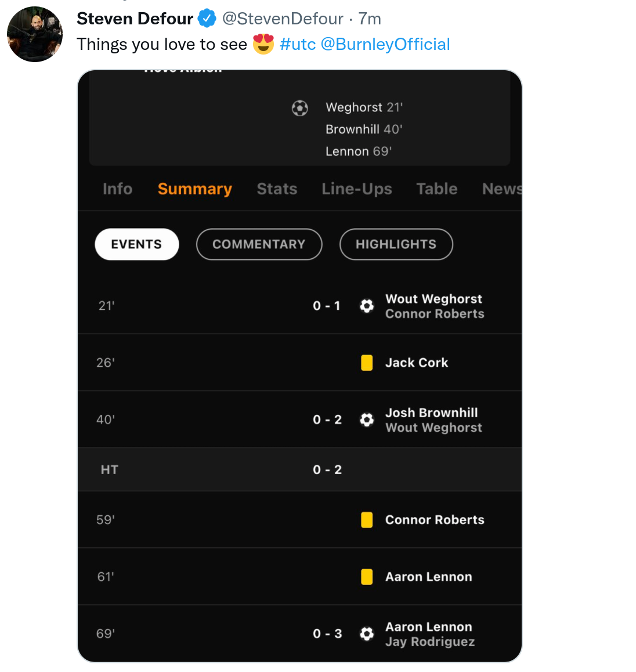
Task: Switch to the Info tab
Action: pos(117,189)
